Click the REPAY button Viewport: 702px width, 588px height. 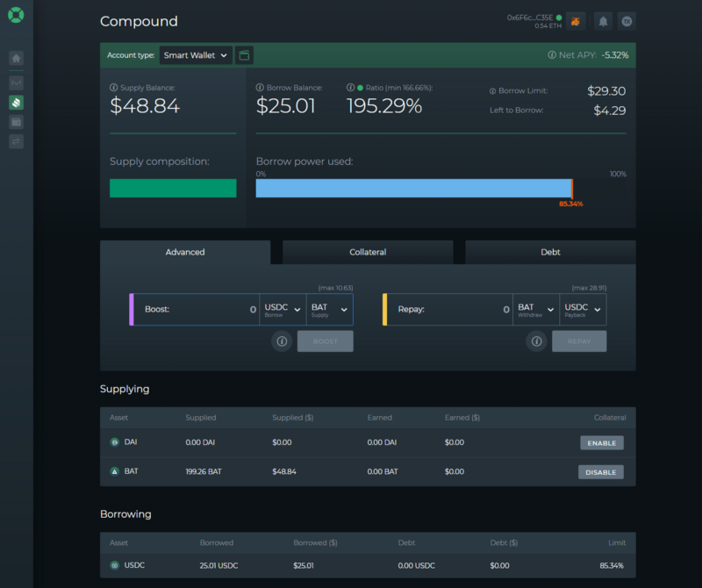[x=579, y=341]
